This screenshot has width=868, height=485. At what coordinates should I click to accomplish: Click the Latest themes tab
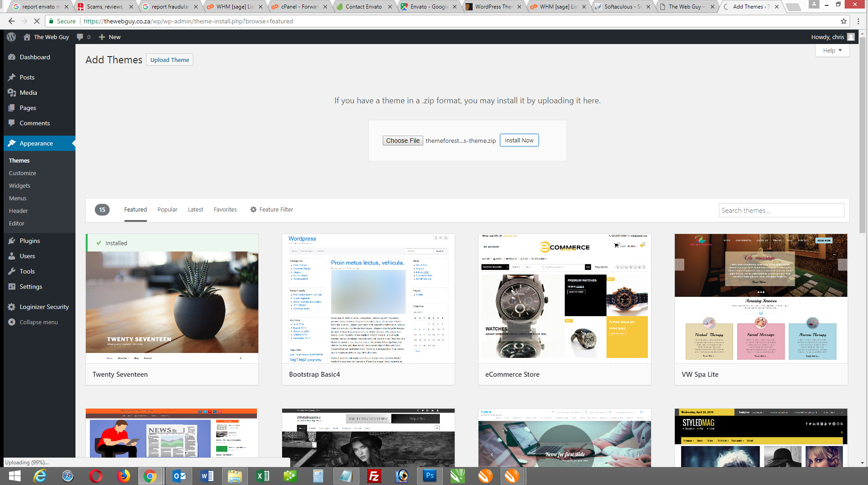[195, 209]
